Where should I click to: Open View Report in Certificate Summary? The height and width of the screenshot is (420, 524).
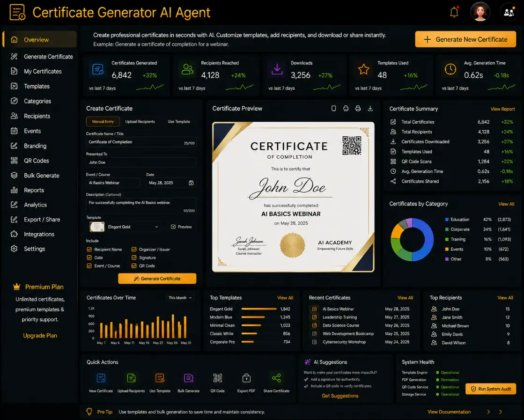point(502,109)
